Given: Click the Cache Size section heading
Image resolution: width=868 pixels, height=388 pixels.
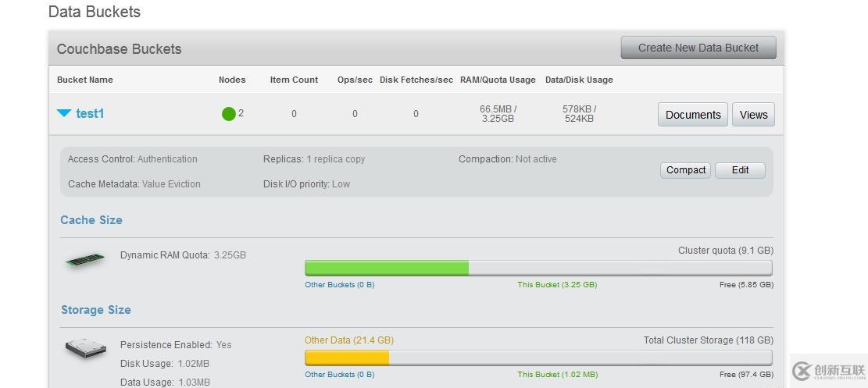Looking at the screenshot, I should (91, 219).
